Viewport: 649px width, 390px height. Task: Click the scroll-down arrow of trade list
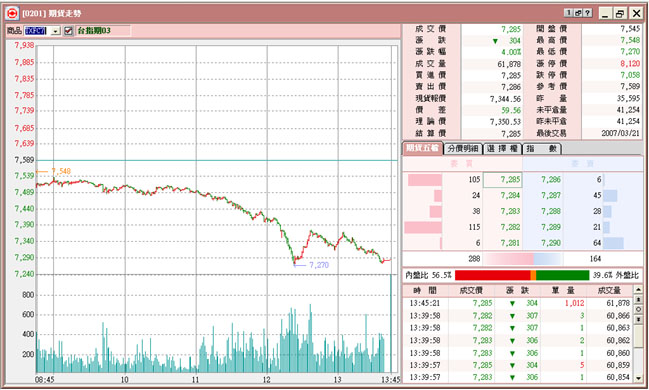tap(638, 378)
